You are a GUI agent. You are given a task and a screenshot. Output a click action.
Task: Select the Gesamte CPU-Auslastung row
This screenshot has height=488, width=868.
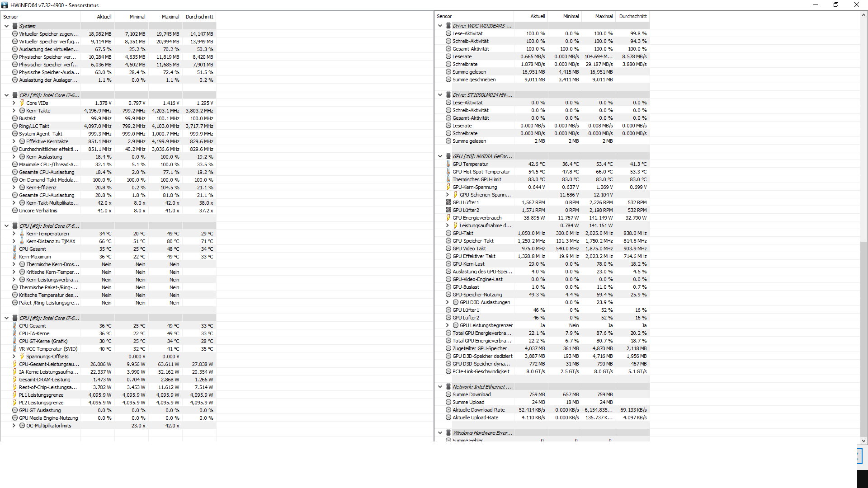click(x=47, y=172)
